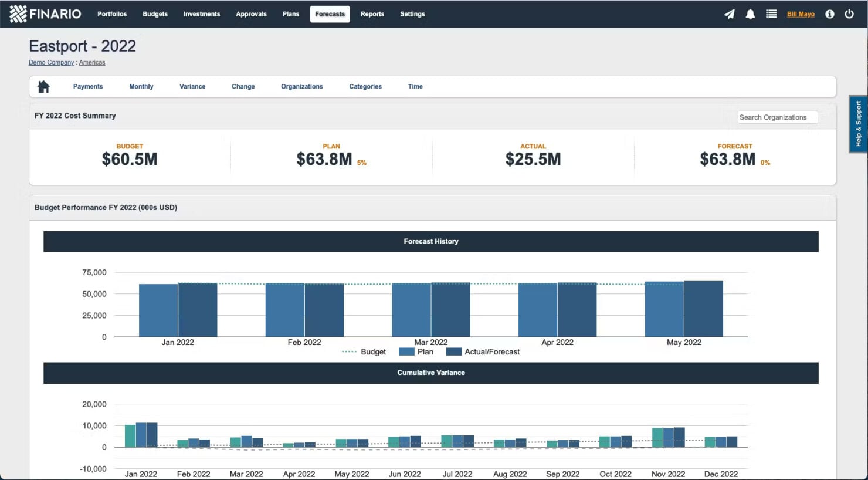Viewport: 868px width, 480px height.
Task: Click the Search Organizations field
Action: (777, 117)
